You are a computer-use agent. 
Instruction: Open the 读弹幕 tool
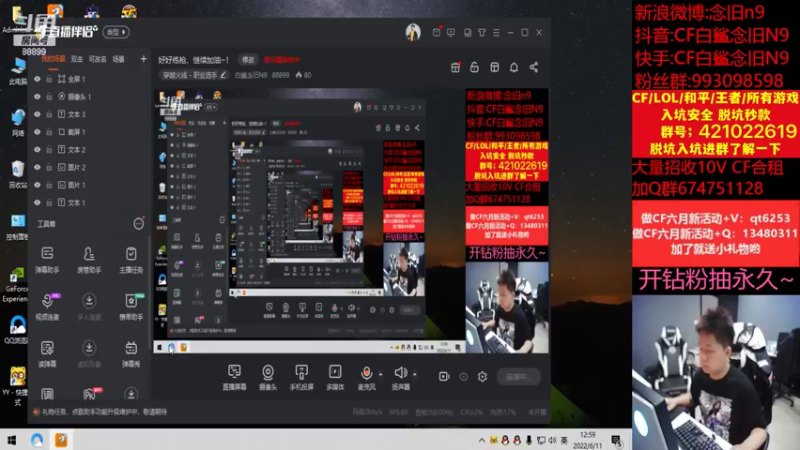[x=47, y=354]
